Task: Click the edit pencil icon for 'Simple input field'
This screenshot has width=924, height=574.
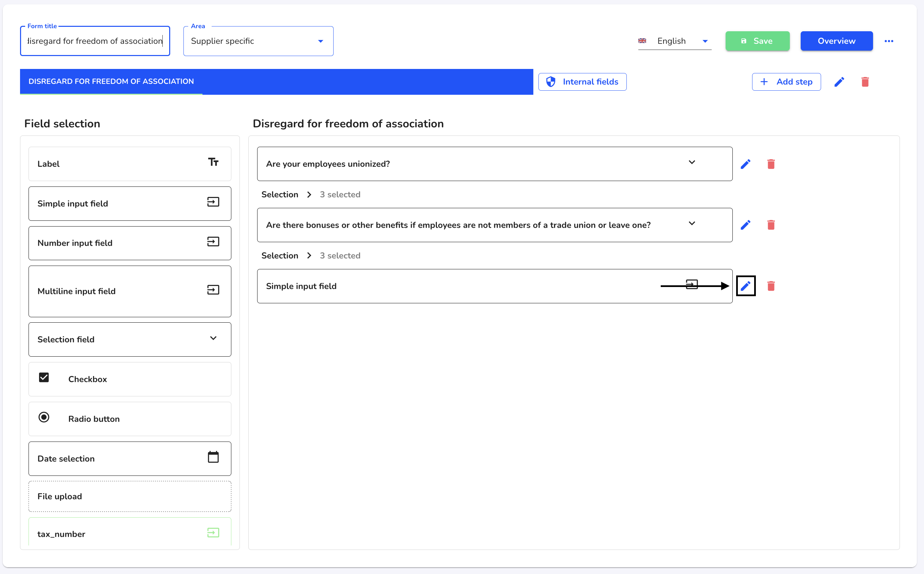Action: [x=745, y=286]
